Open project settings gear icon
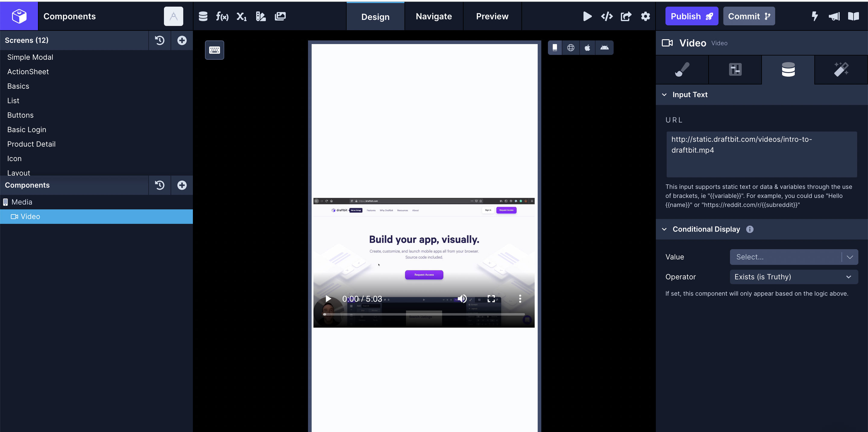Image resolution: width=868 pixels, height=432 pixels. pyautogui.click(x=645, y=16)
